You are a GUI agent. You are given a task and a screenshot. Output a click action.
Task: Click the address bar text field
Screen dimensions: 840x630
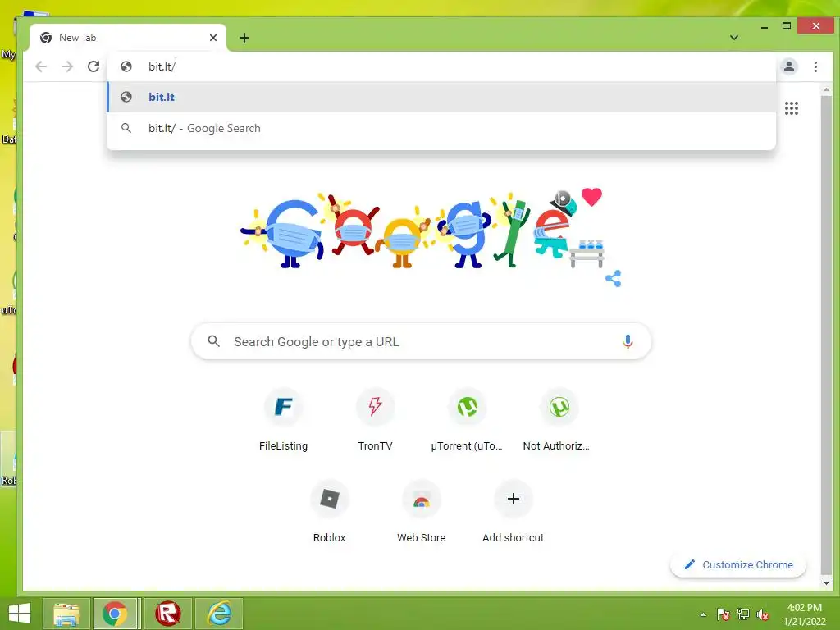tap(441, 66)
